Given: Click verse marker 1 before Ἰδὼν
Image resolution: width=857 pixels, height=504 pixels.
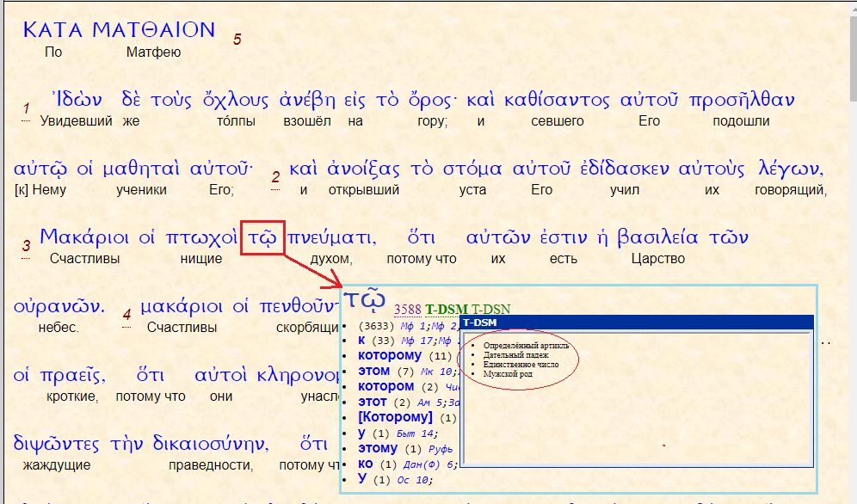Looking at the screenshot, I should click(26, 108).
